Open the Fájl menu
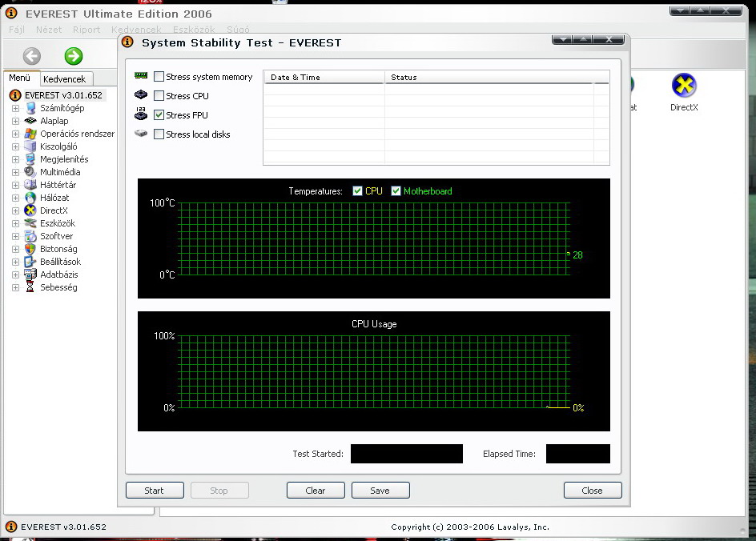 [17, 30]
